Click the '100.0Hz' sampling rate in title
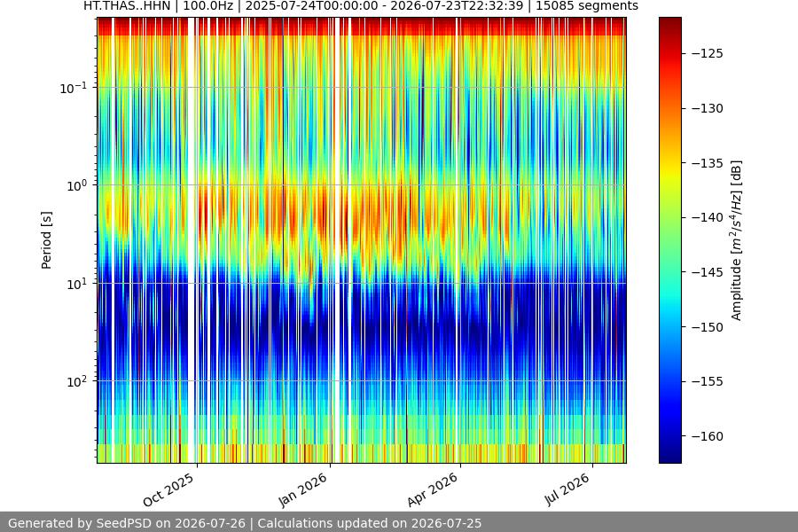Screen dimensions: 798x532 point(207,6)
